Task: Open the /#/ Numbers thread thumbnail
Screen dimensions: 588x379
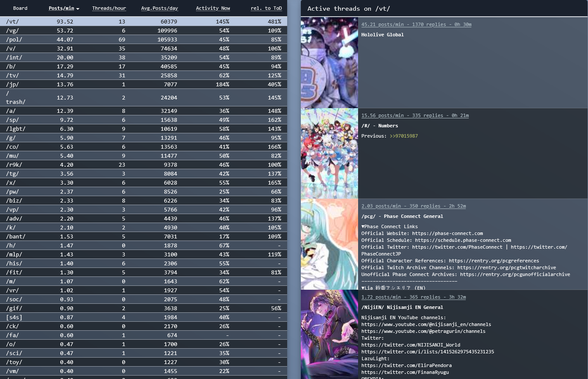Action: (329, 153)
